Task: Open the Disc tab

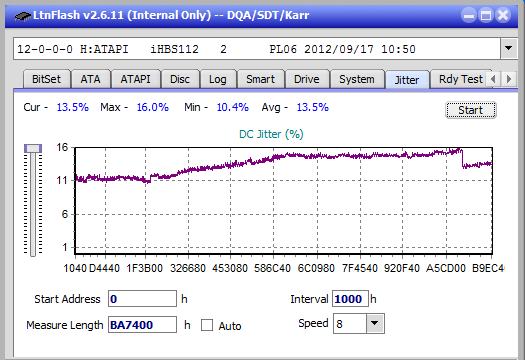Action: pos(180,79)
